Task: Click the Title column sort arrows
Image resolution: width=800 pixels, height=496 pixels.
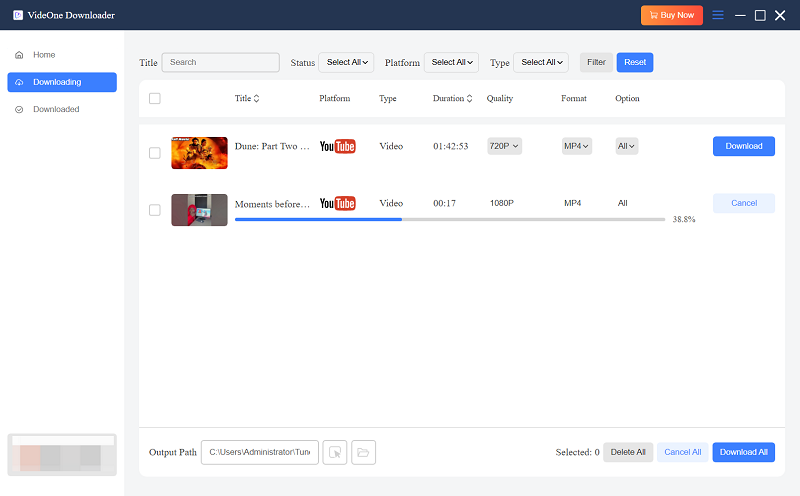Action: tap(256, 99)
